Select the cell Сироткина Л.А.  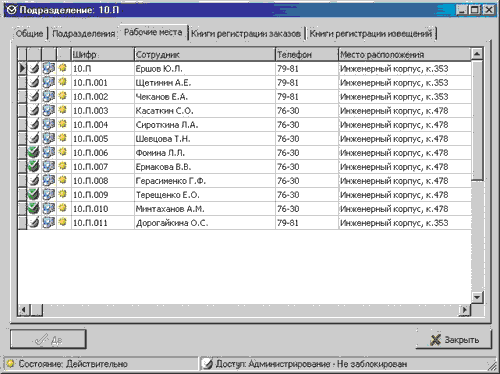[x=205, y=125]
